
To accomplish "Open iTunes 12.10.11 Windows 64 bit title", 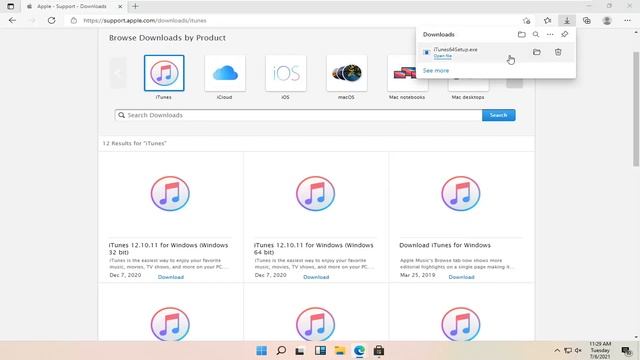I will pos(313,249).
